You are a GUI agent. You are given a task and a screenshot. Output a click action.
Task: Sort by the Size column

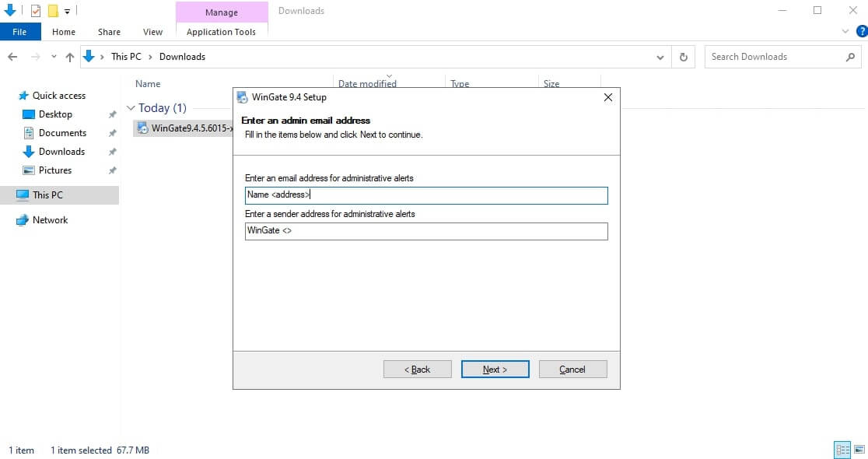coord(551,83)
